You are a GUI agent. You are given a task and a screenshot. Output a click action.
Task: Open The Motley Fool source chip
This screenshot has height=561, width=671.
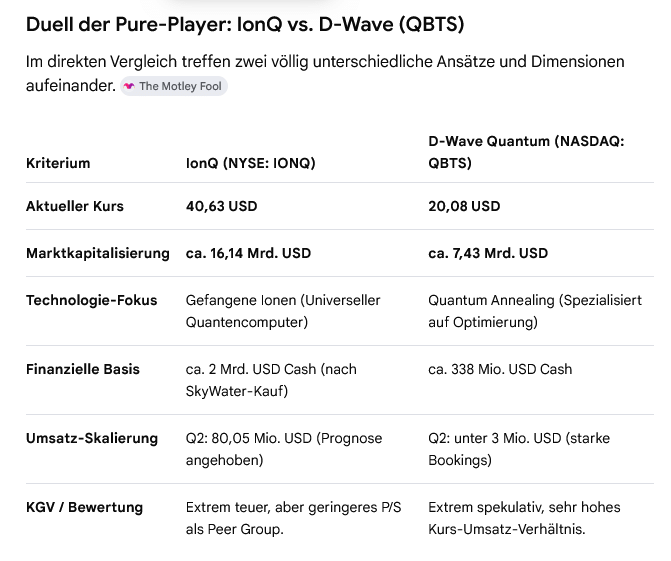pos(174,86)
